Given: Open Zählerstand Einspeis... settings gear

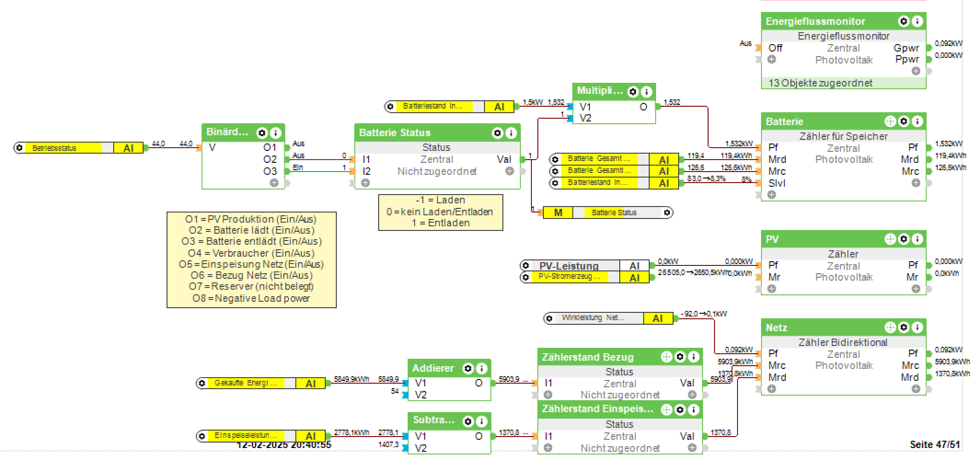Looking at the screenshot, I should pos(680,409).
